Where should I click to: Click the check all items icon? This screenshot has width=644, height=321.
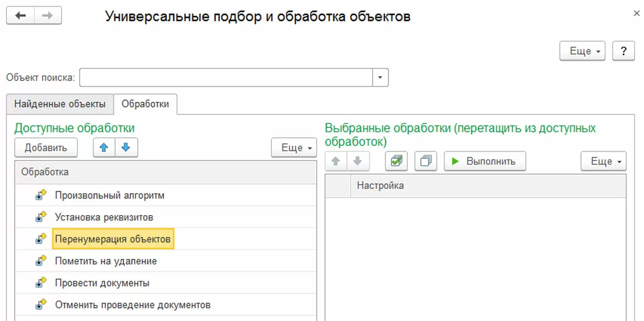[x=397, y=161]
